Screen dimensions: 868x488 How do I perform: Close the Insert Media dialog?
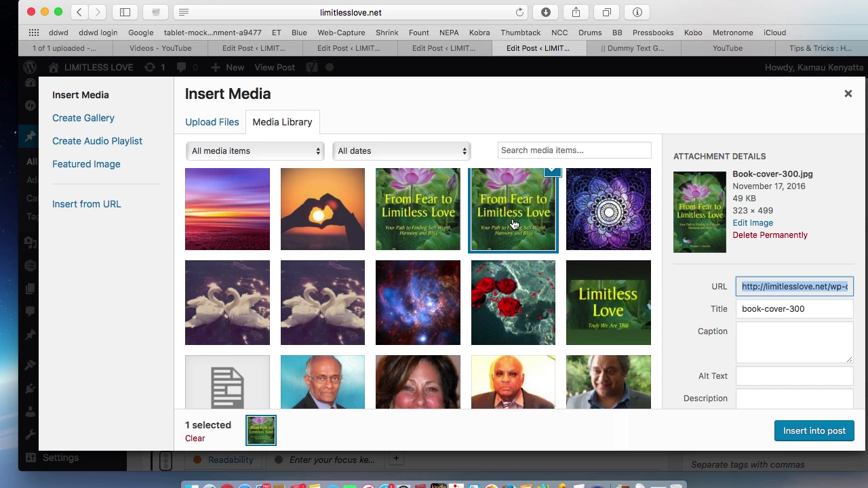pos(848,94)
